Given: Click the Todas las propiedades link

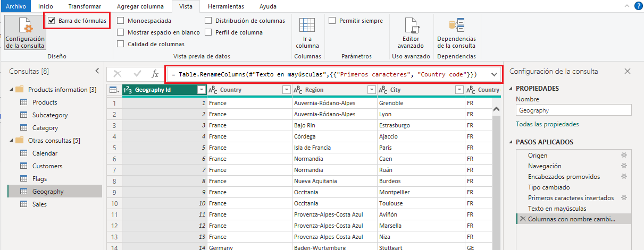Looking at the screenshot, I should pyautogui.click(x=547, y=124).
